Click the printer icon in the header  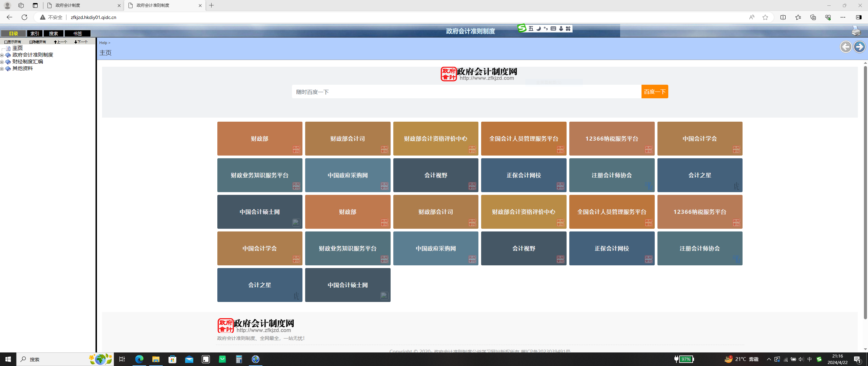(x=856, y=31)
